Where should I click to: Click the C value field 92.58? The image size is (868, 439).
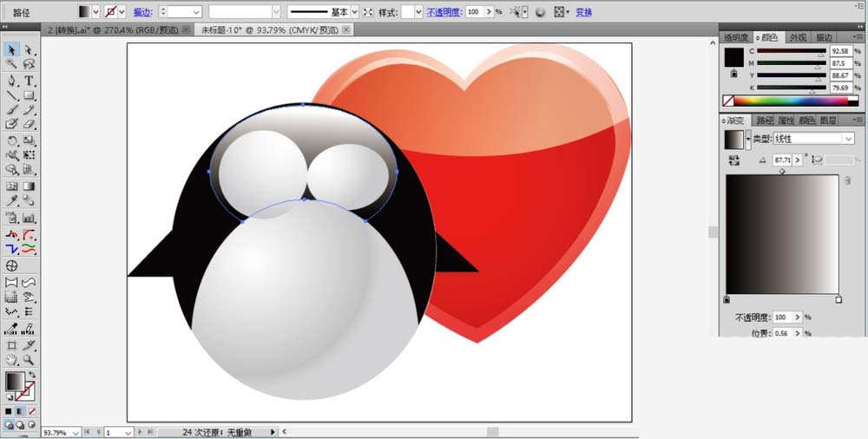(x=839, y=51)
